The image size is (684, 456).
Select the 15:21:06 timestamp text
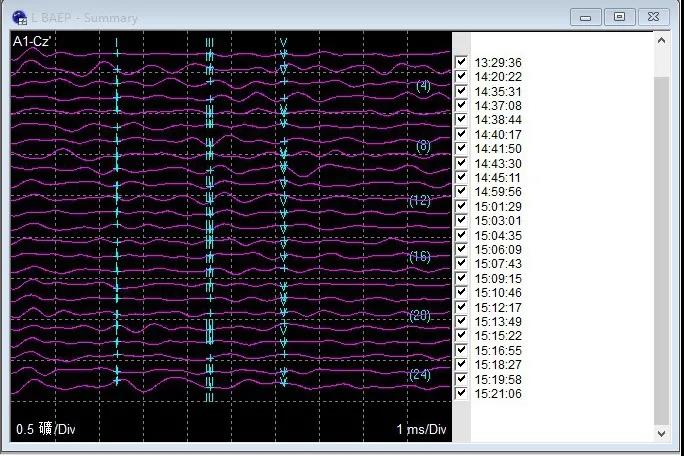coord(498,394)
